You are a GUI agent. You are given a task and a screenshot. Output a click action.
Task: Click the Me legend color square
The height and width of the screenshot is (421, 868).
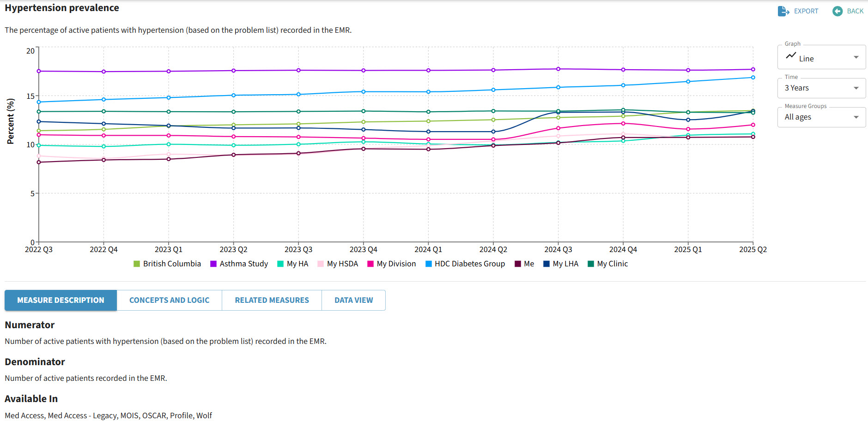point(518,264)
